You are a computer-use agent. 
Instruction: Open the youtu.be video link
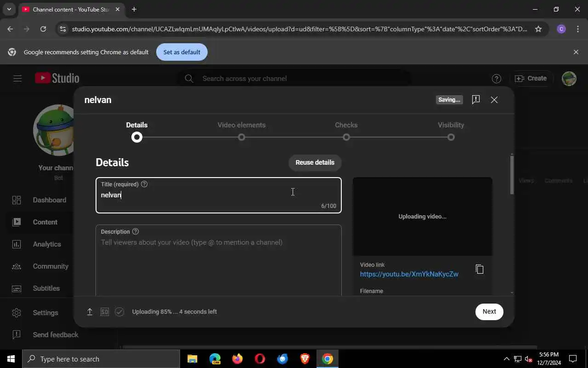409,274
